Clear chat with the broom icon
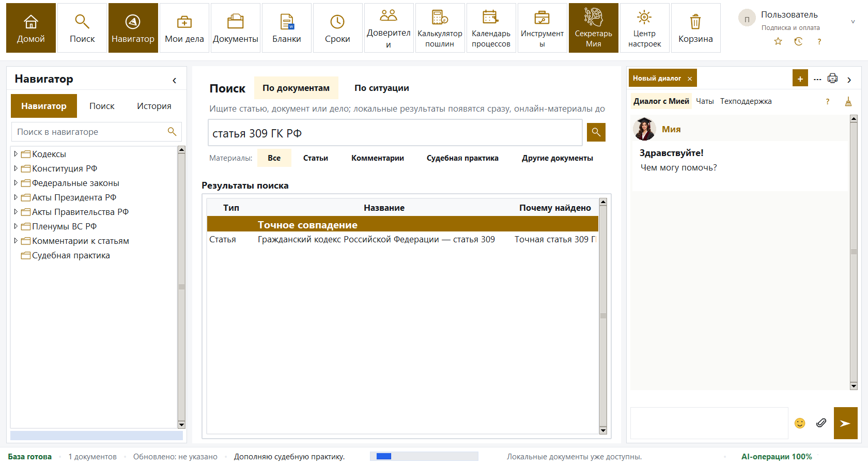This screenshot has width=868, height=465. point(848,101)
